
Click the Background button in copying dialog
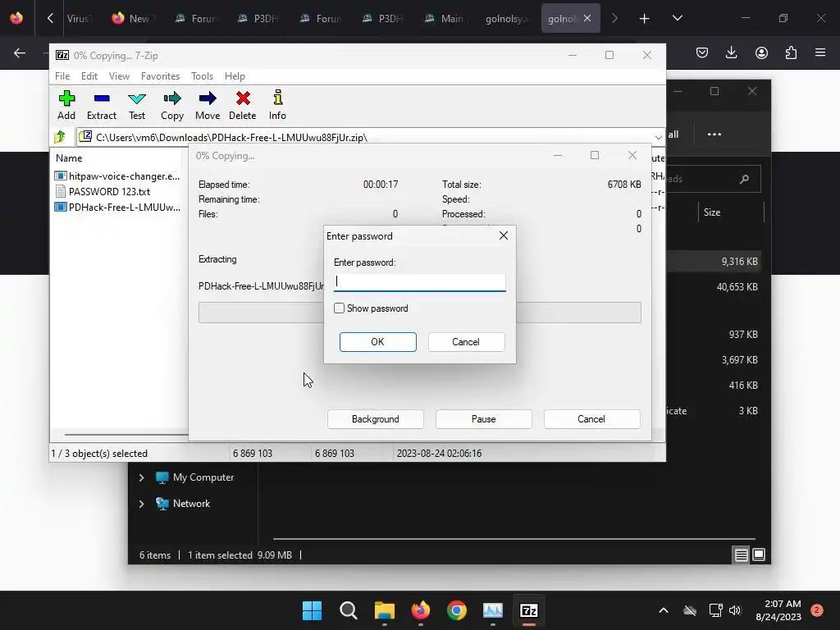[x=375, y=419]
